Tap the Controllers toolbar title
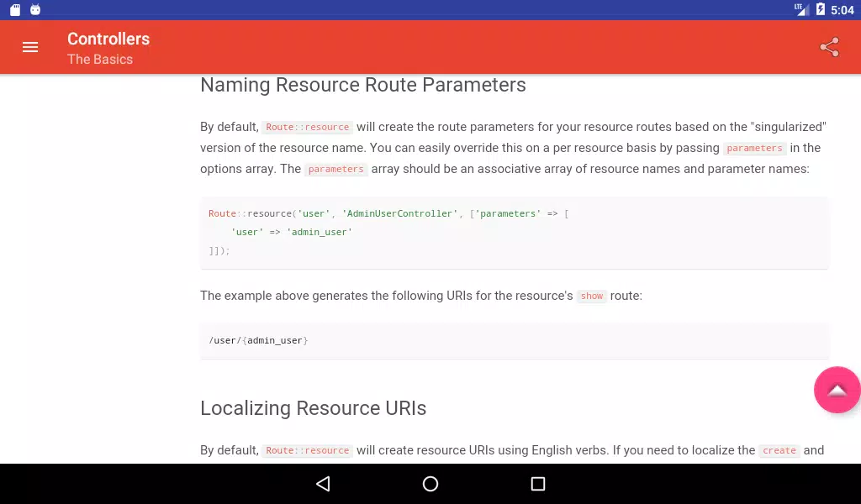 [x=108, y=39]
